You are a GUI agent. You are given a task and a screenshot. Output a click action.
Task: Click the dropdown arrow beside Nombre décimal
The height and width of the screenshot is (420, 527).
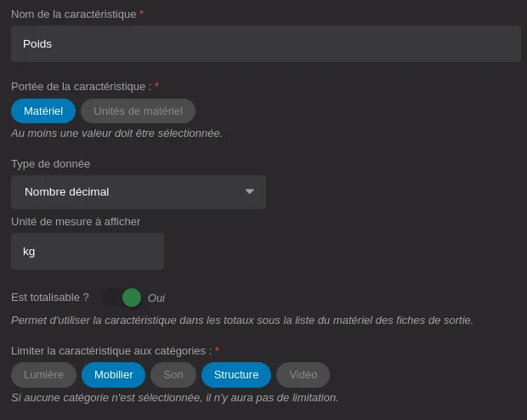249,192
